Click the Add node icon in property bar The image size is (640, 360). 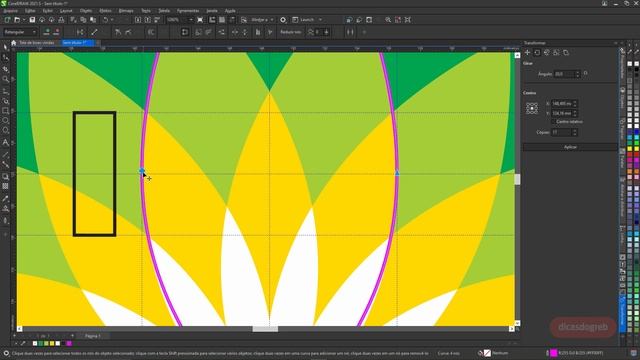pos(47,32)
